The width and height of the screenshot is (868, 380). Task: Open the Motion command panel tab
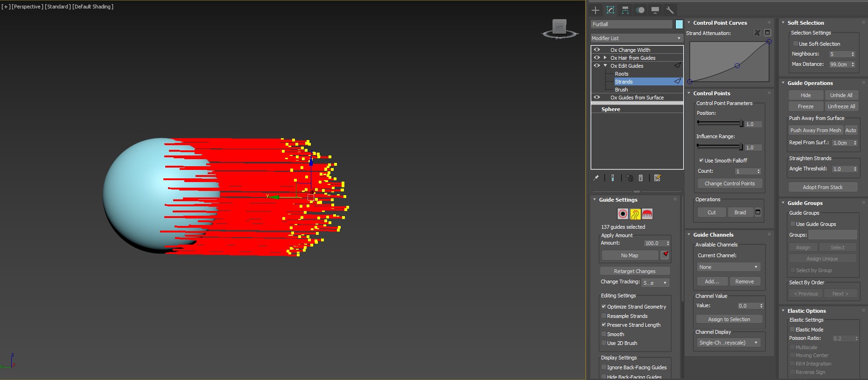[x=640, y=10]
